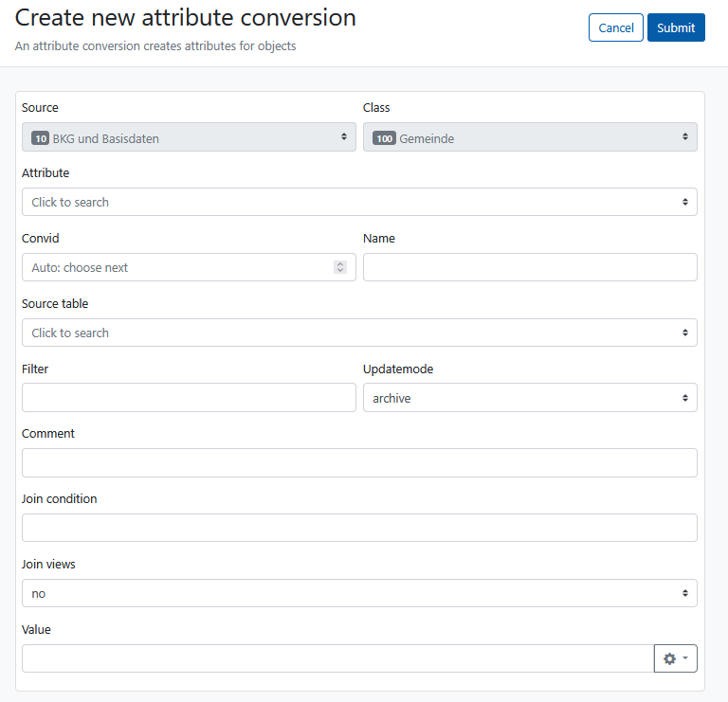Click the Convid Auto: choose next field

pyautogui.click(x=189, y=267)
